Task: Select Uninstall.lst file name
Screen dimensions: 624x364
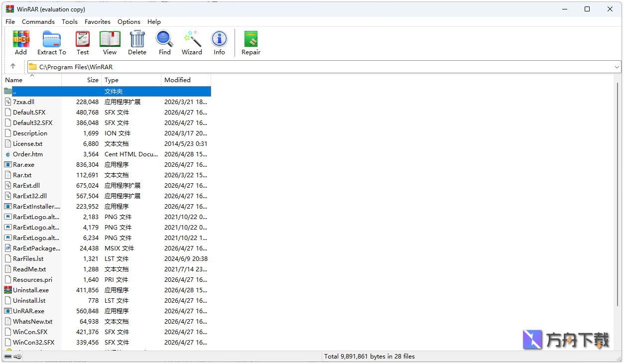Action: tap(29, 300)
